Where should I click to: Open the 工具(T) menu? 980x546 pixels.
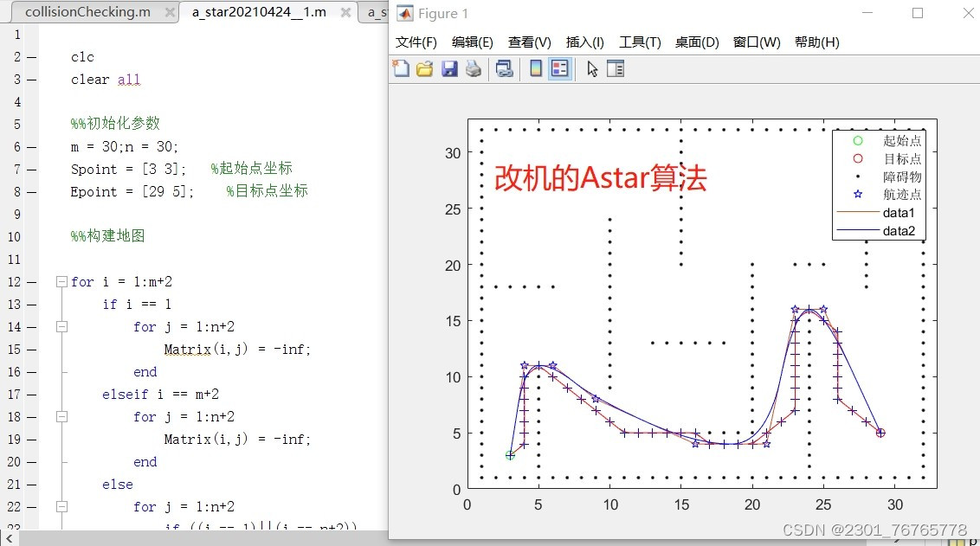640,42
